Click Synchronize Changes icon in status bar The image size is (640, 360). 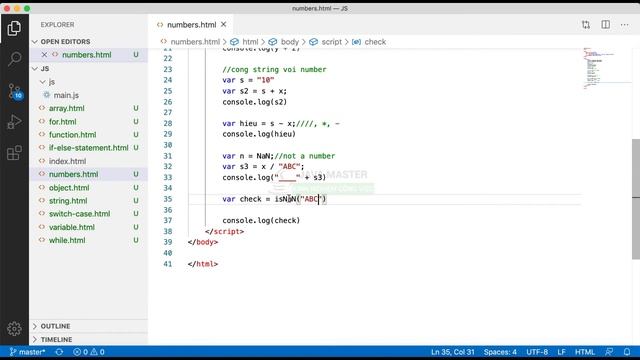pyautogui.click(x=59, y=352)
